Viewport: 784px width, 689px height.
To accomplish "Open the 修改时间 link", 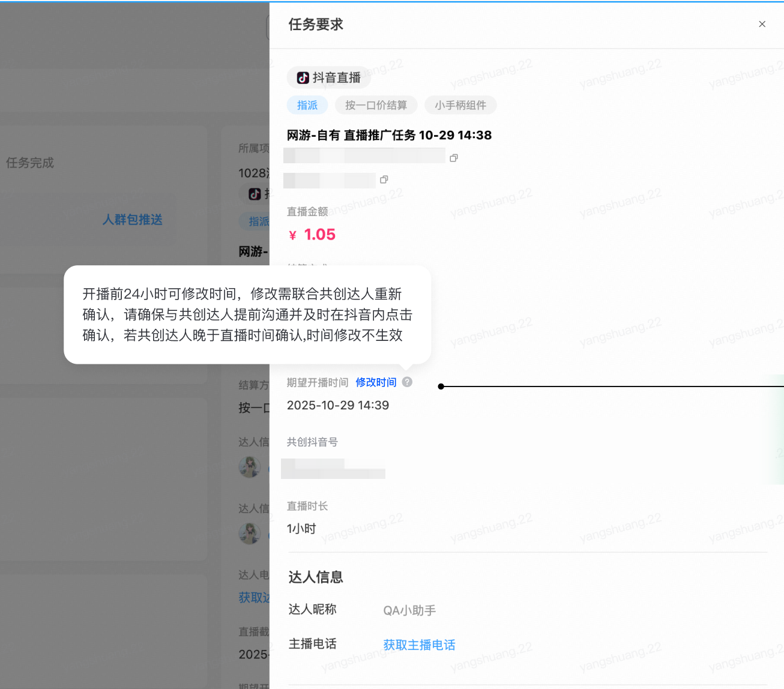I will tap(376, 382).
